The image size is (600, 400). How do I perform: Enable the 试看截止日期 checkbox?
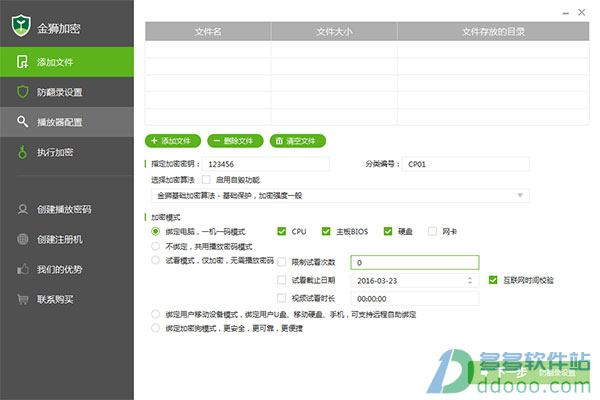(x=282, y=280)
